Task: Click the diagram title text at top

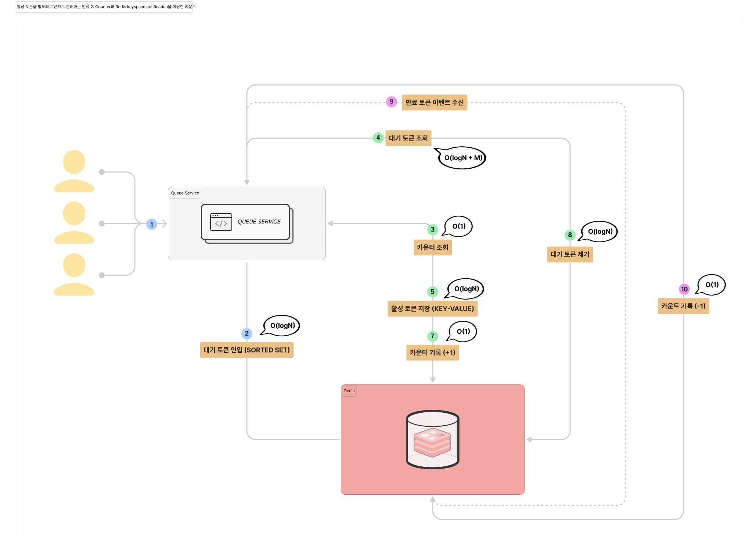Action: pyautogui.click(x=104, y=7)
